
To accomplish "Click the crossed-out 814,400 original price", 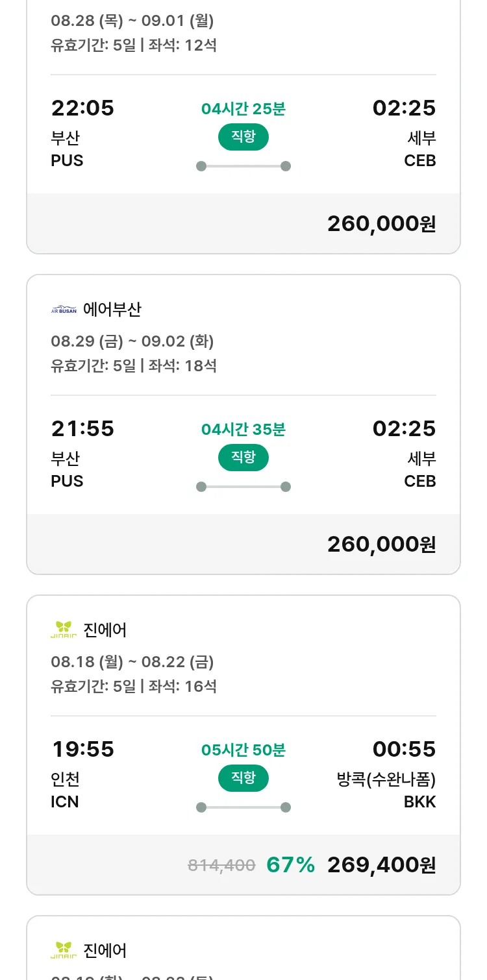I will coord(221,865).
